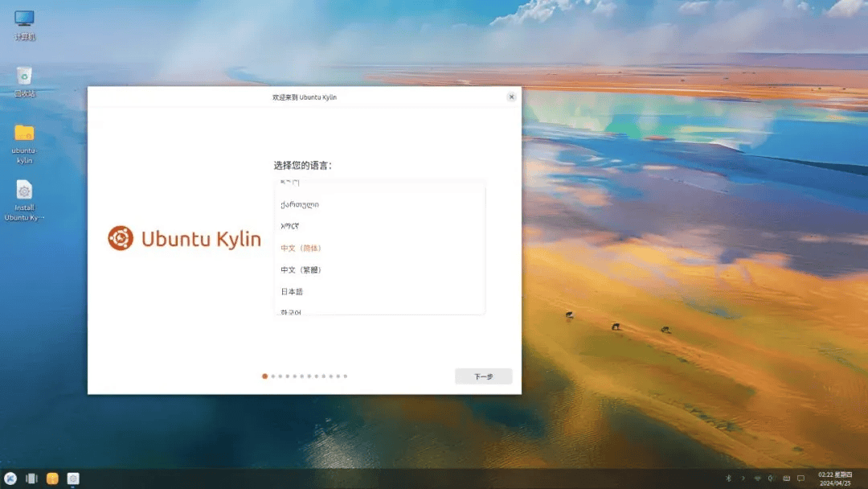Image resolution: width=868 pixels, height=489 pixels.
Task: Open the volume control in the tray
Action: (771, 479)
